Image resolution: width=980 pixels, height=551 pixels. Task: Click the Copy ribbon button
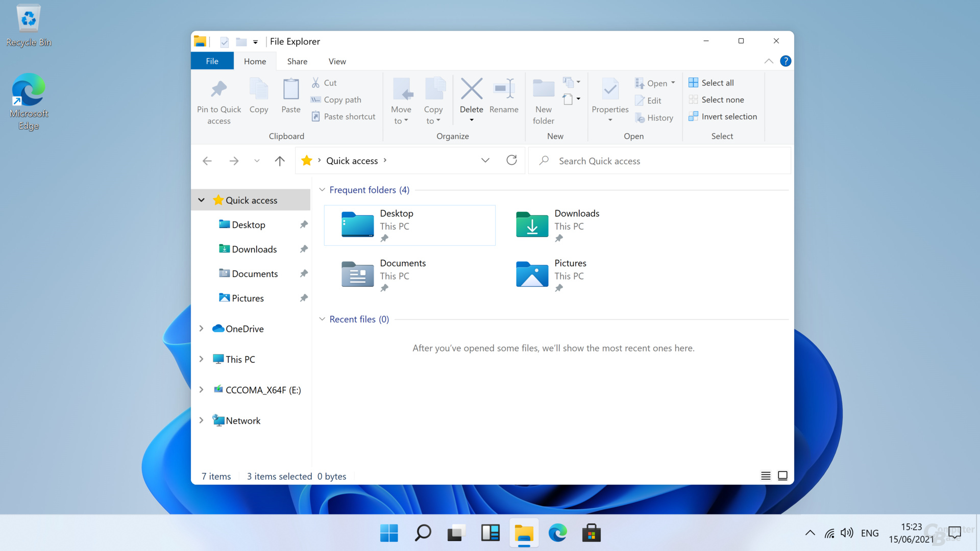coord(259,96)
